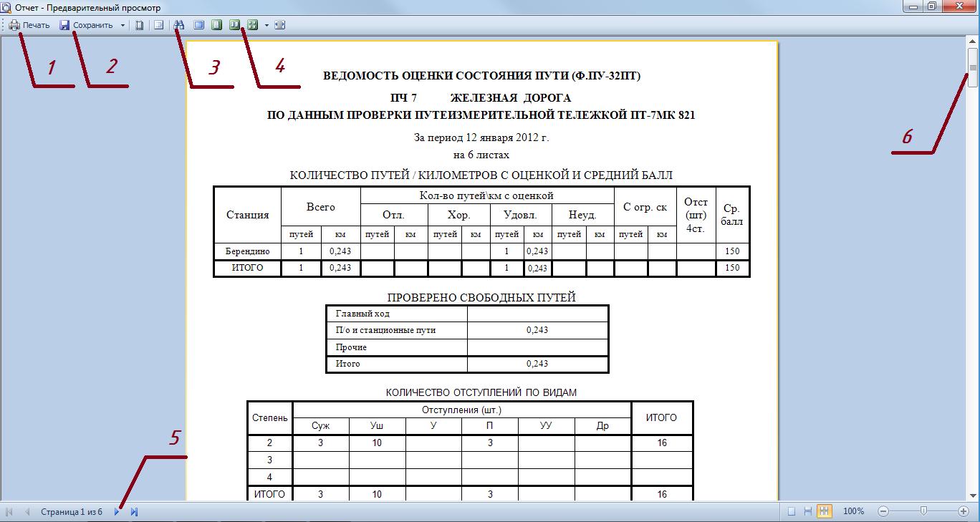Viewport: 980px width, 522px height.
Task: Go to the previous page
Action: tap(28, 512)
